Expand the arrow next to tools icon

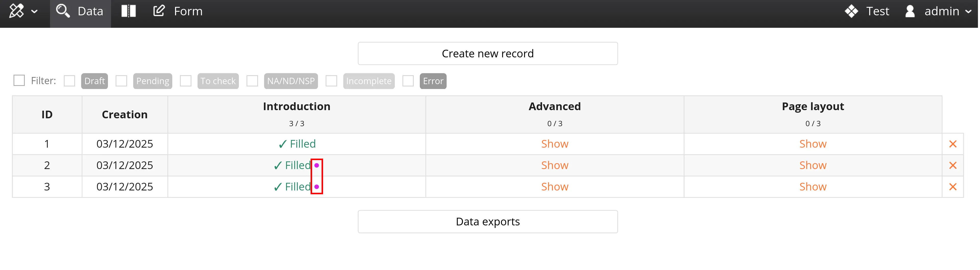(x=34, y=11)
